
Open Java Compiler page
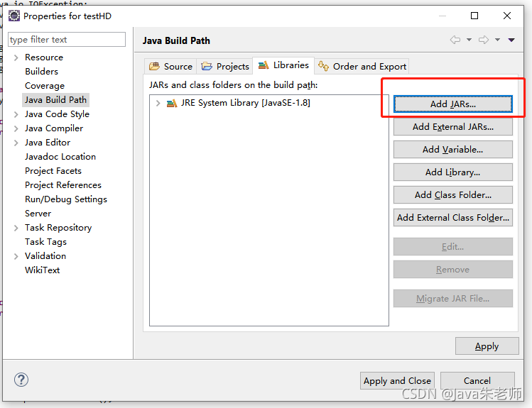pos(54,128)
